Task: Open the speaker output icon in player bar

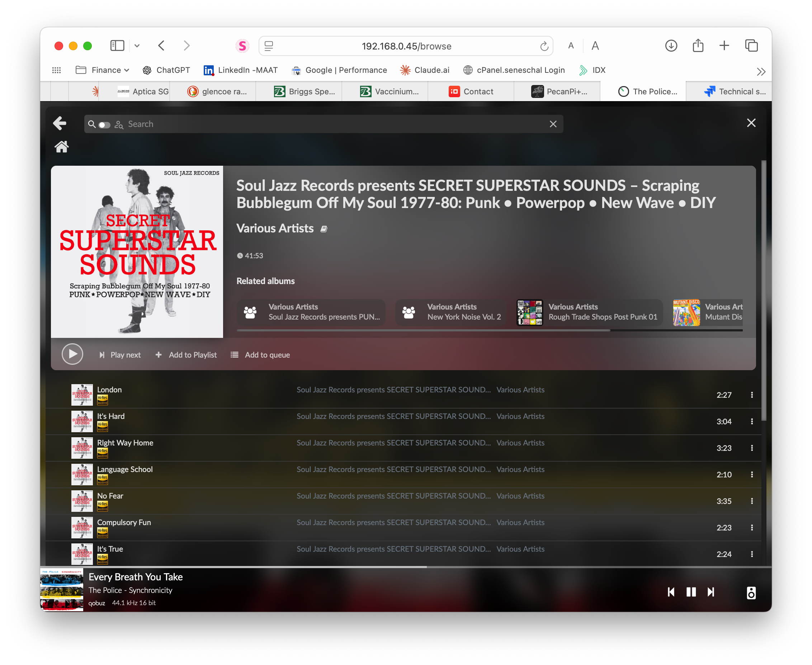Action: click(751, 593)
